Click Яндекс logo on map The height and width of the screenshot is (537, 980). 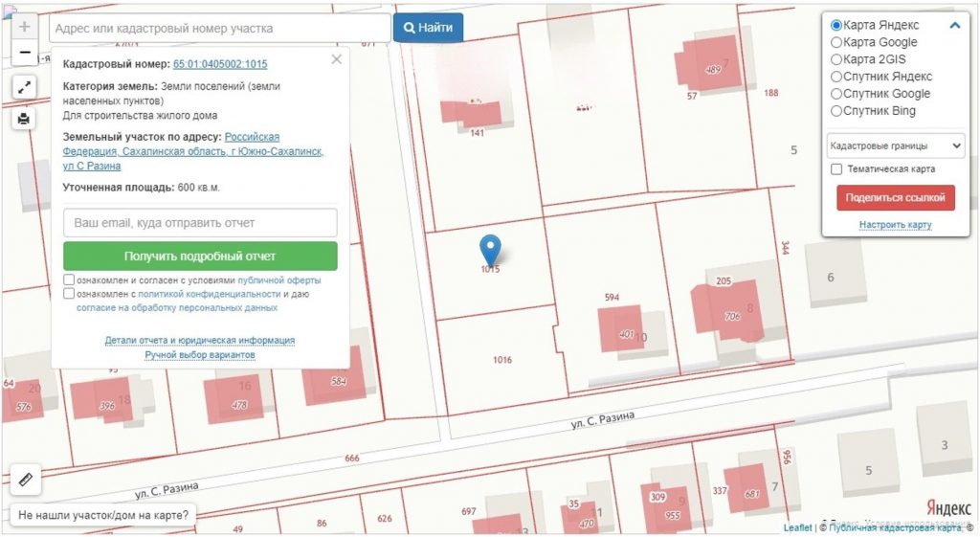tap(947, 507)
